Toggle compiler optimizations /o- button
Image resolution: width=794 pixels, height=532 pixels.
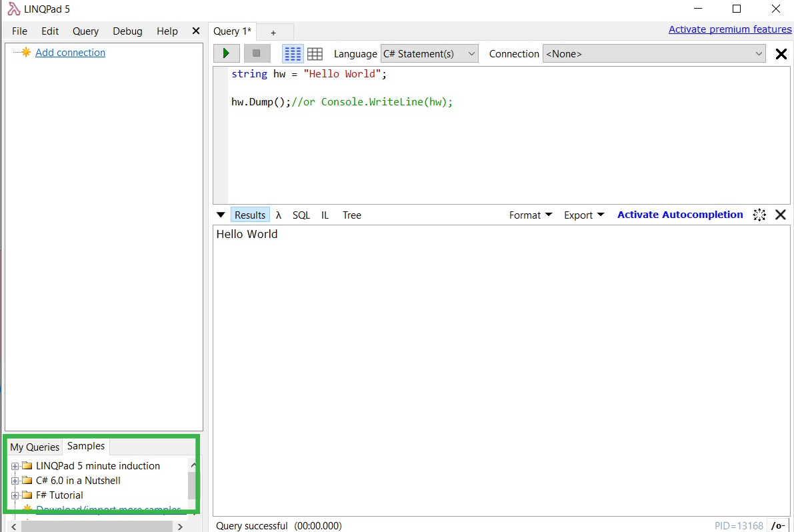pos(778,526)
